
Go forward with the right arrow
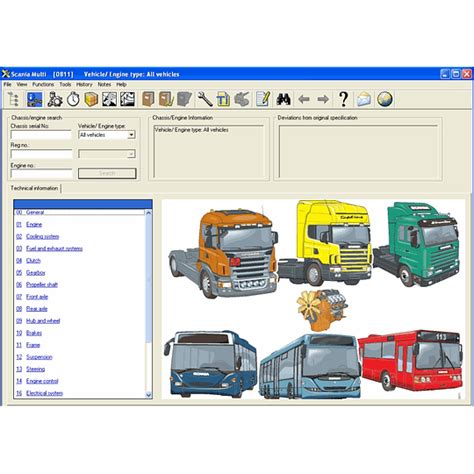pyautogui.click(x=323, y=99)
